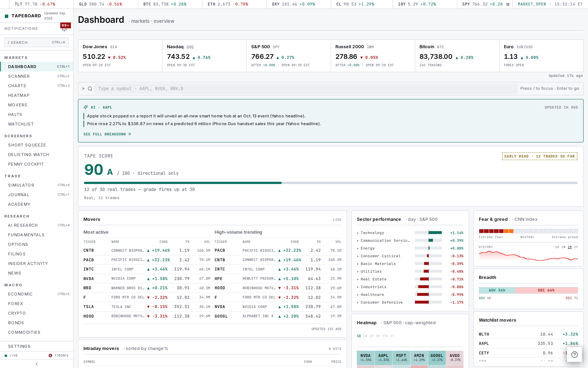Open Short Squeeze screener

pos(37,145)
